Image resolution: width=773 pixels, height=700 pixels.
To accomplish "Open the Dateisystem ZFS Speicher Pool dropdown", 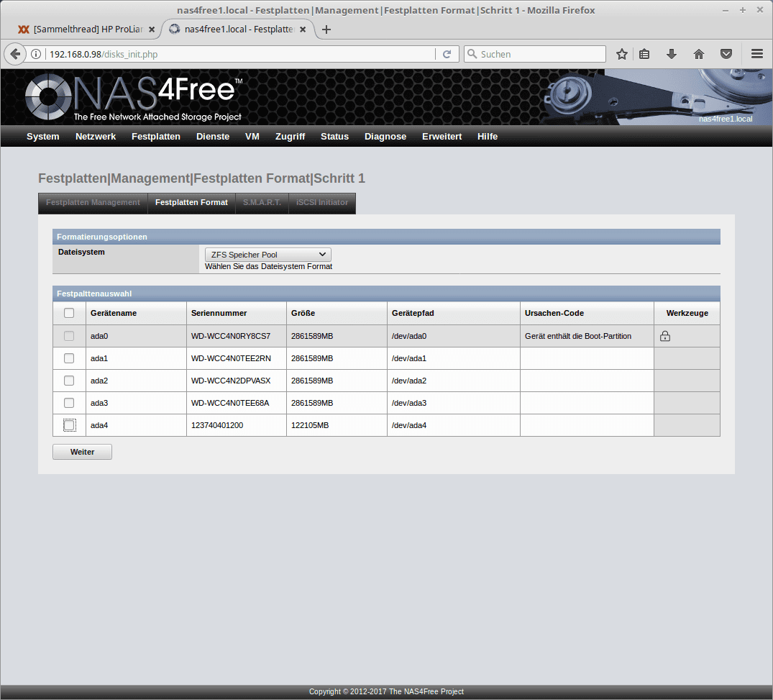I will pos(267,255).
